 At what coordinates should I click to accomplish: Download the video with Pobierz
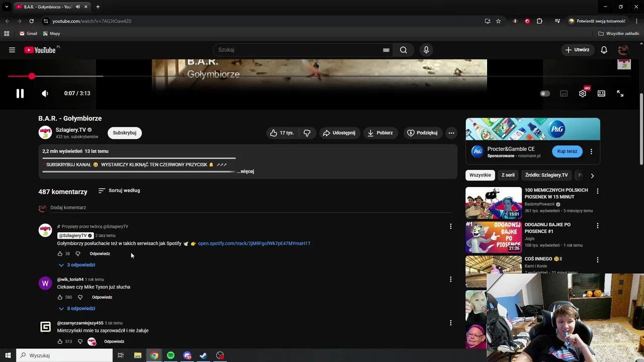pyautogui.click(x=380, y=133)
